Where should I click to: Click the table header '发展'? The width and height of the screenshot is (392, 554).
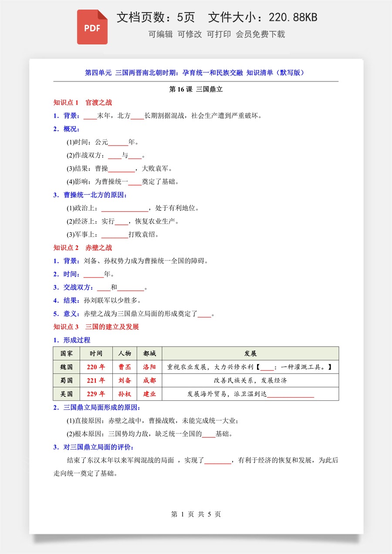tap(250, 354)
